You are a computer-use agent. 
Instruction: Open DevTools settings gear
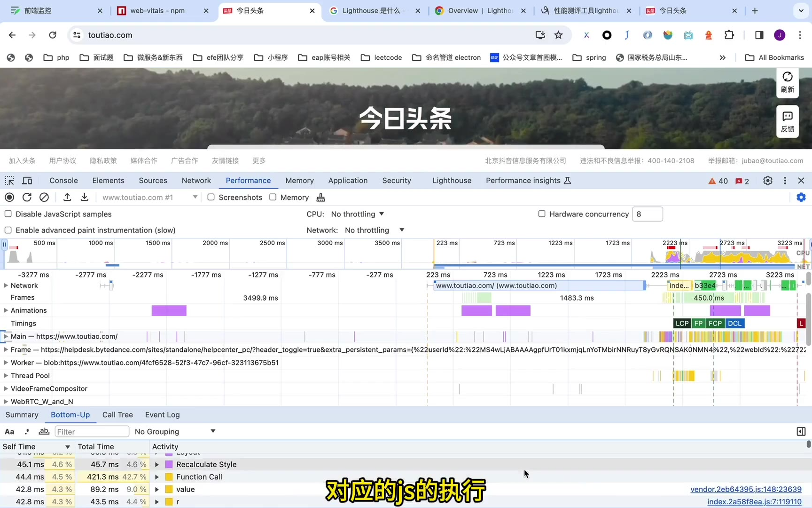[x=768, y=181]
